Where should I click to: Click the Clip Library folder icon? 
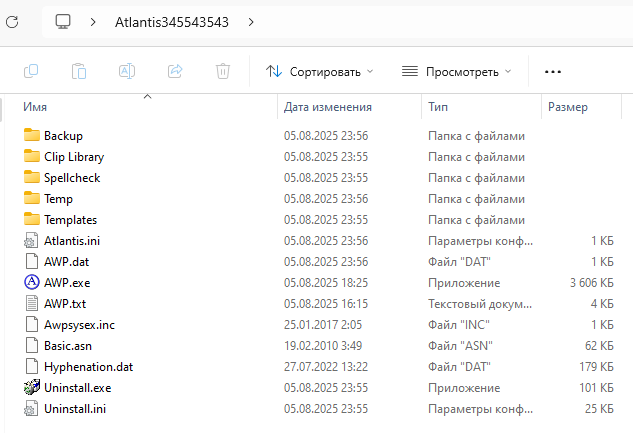[x=31, y=156]
